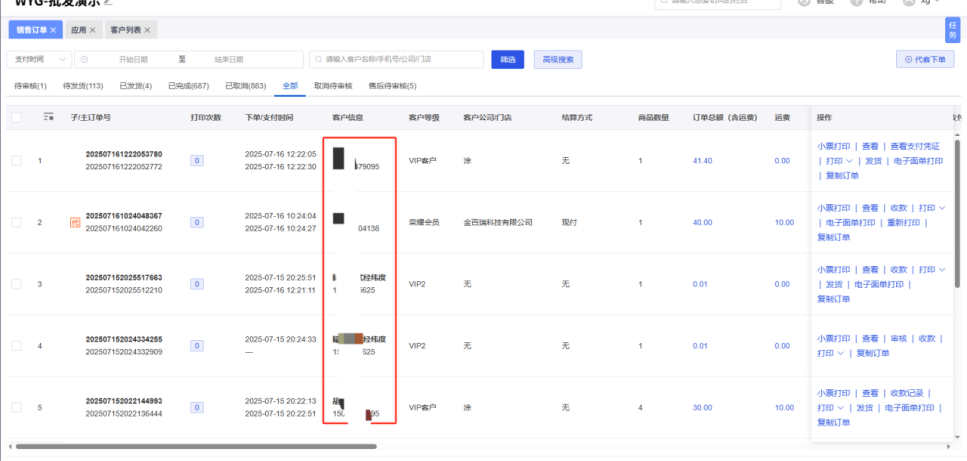The height and width of the screenshot is (461, 967).
Task: Expand 打印 dropdown in row 4 actions
Action: (x=830, y=353)
